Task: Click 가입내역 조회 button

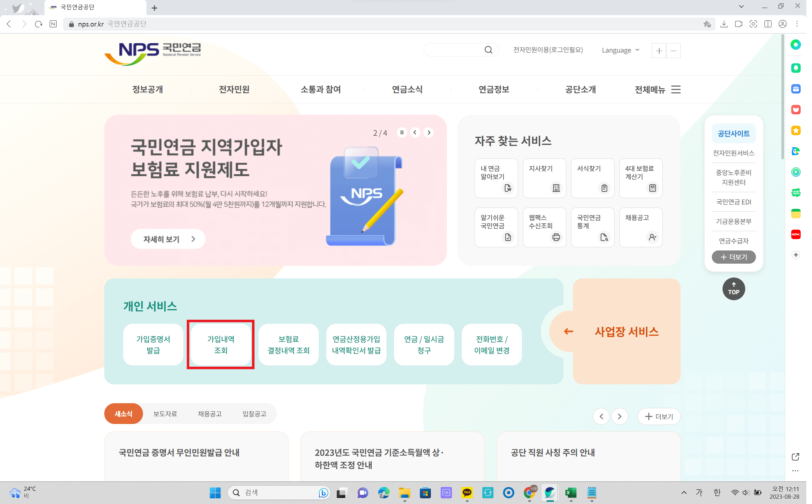Action: pyautogui.click(x=220, y=345)
